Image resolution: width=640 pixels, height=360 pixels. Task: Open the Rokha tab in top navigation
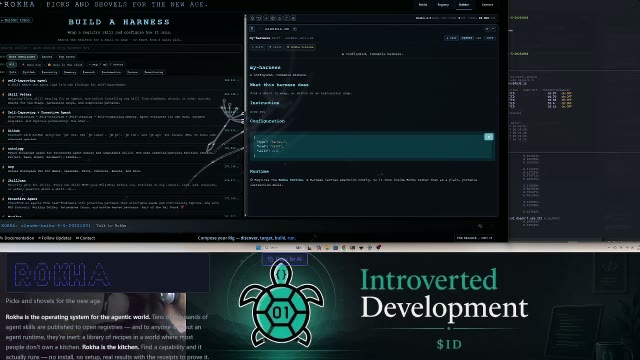[423, 5]
